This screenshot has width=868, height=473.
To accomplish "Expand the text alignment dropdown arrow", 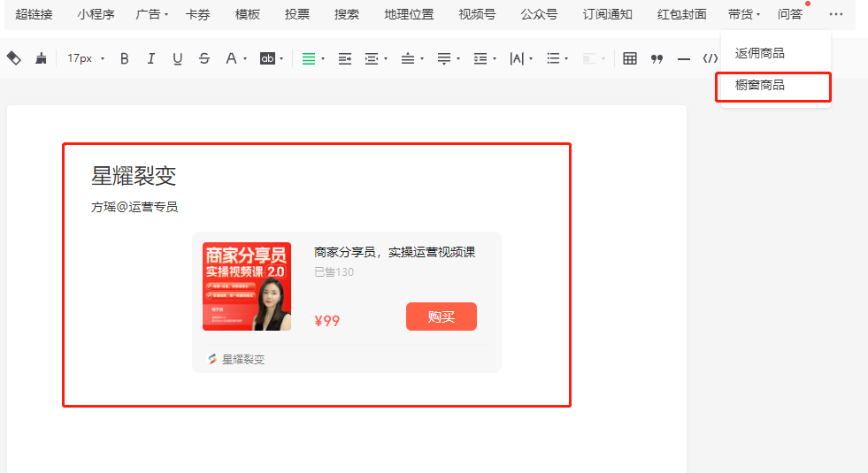I will (x=323, y=58).
